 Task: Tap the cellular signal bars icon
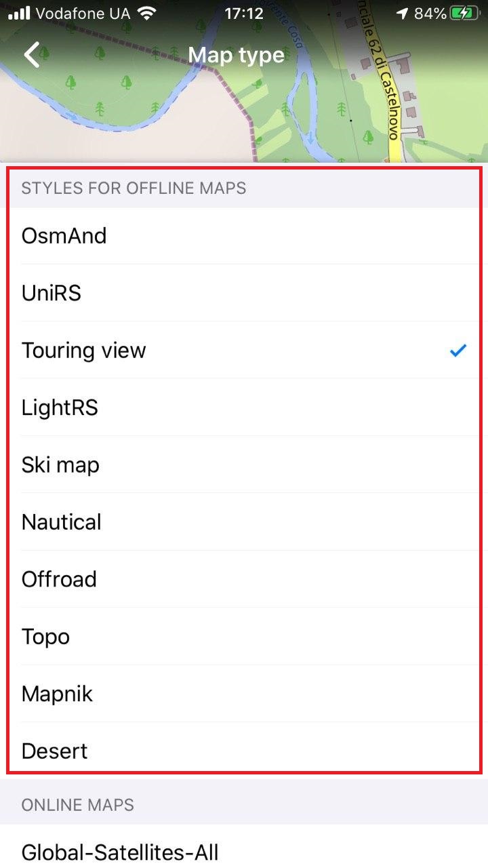pos(19,13)
